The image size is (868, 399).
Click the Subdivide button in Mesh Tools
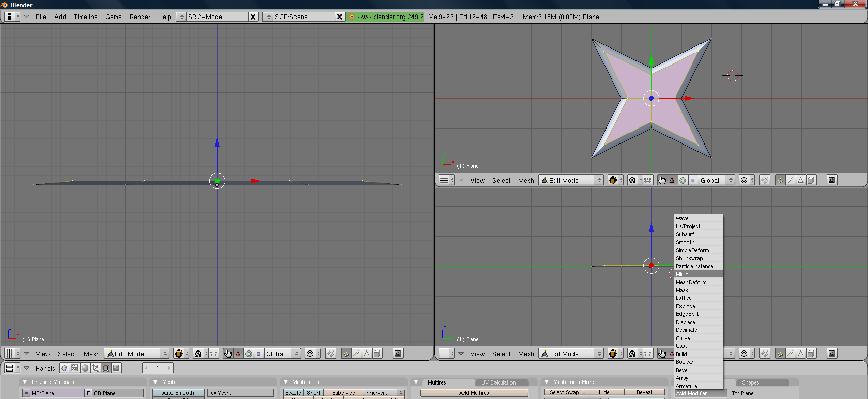click(344, 393)
